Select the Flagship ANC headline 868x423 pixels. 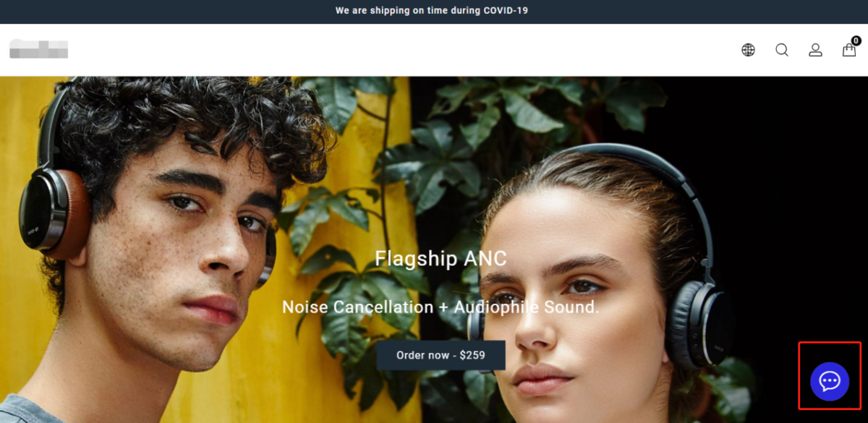(x=441, y=259)
